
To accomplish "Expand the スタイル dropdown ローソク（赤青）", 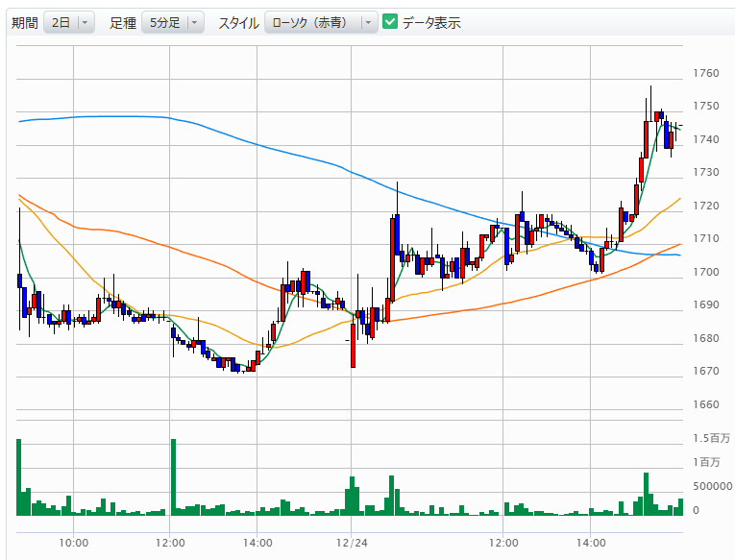I will coord(321,22).
